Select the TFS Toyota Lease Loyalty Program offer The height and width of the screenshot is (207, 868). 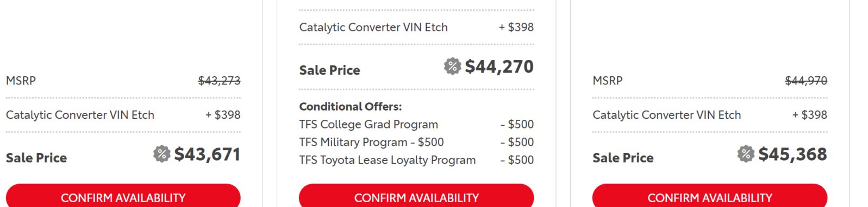coord(388,160)
